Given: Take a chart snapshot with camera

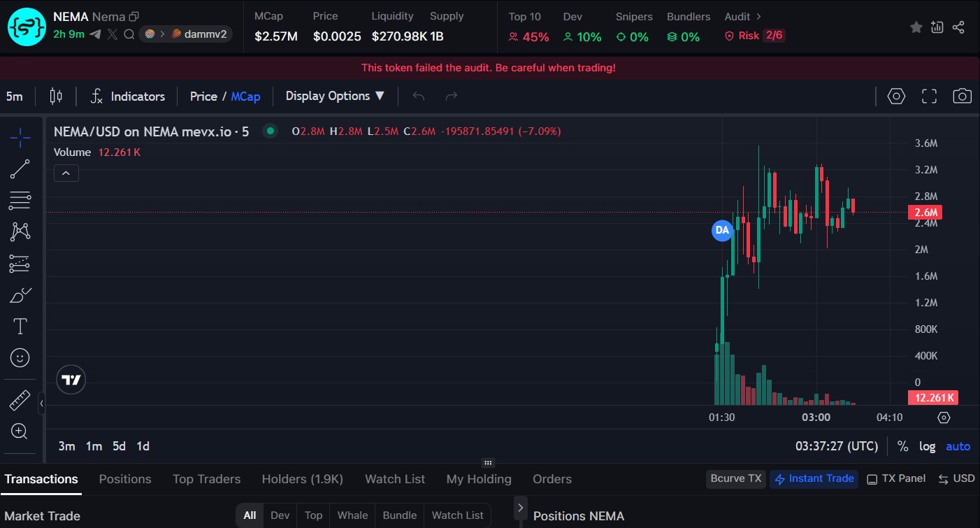Looking at the screenshot, I should [x=963, y=97].
